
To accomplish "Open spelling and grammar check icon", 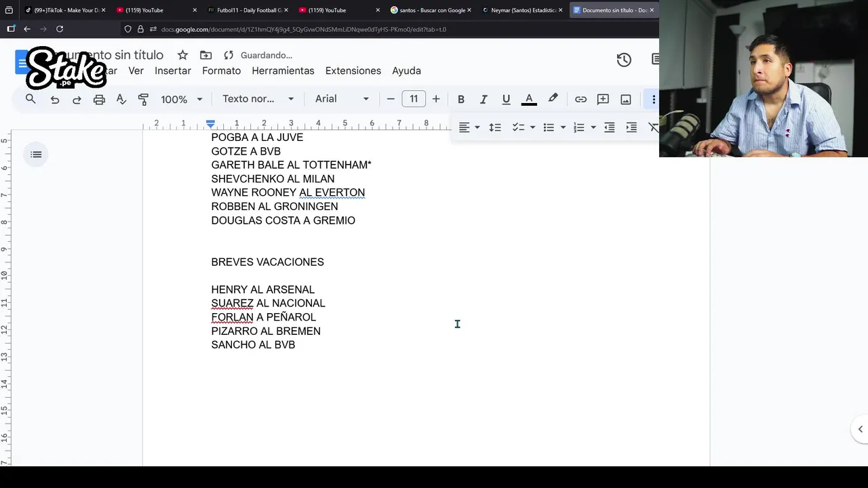I will pyautogui.click(x=121, y=99).
